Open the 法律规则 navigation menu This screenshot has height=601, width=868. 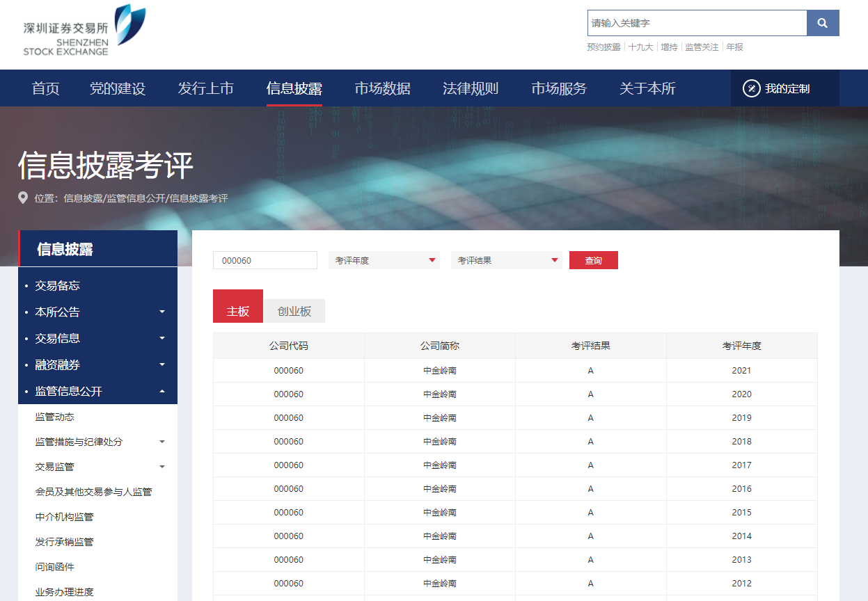pyautogui.click(x=470, y=88)
